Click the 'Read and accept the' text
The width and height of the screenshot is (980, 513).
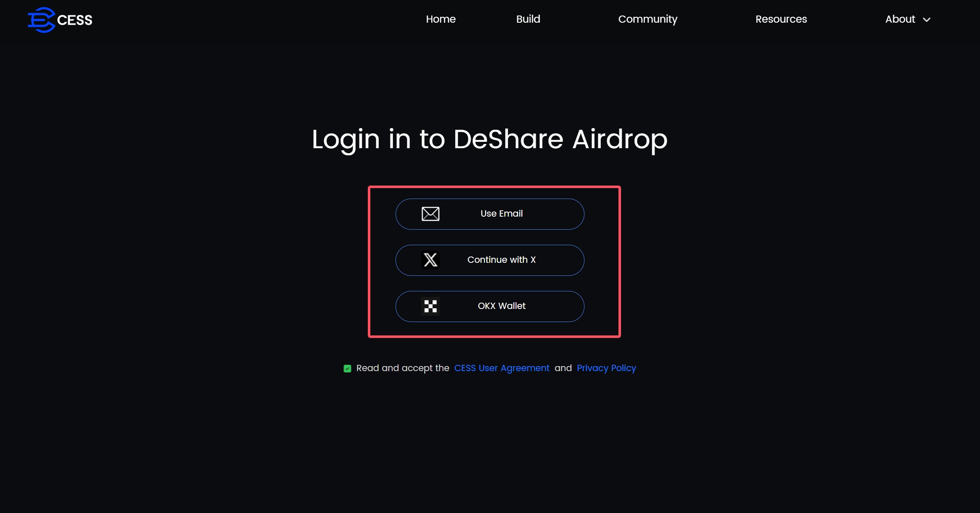point(403,368)
